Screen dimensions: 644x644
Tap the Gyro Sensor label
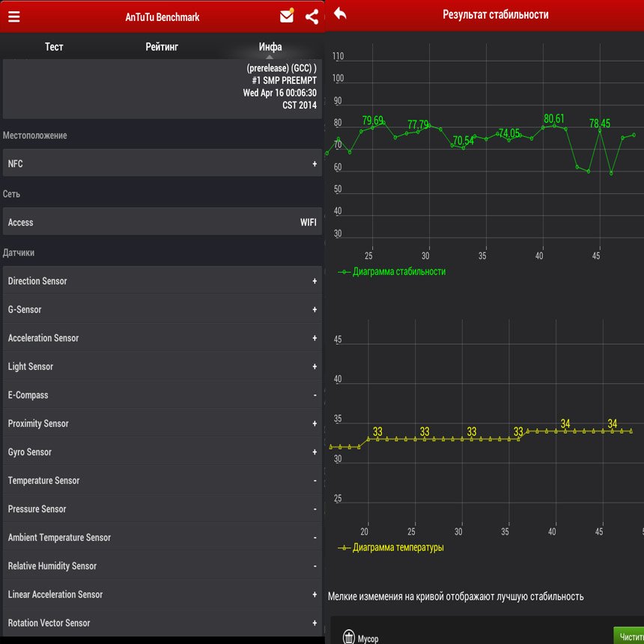(29, 452)
